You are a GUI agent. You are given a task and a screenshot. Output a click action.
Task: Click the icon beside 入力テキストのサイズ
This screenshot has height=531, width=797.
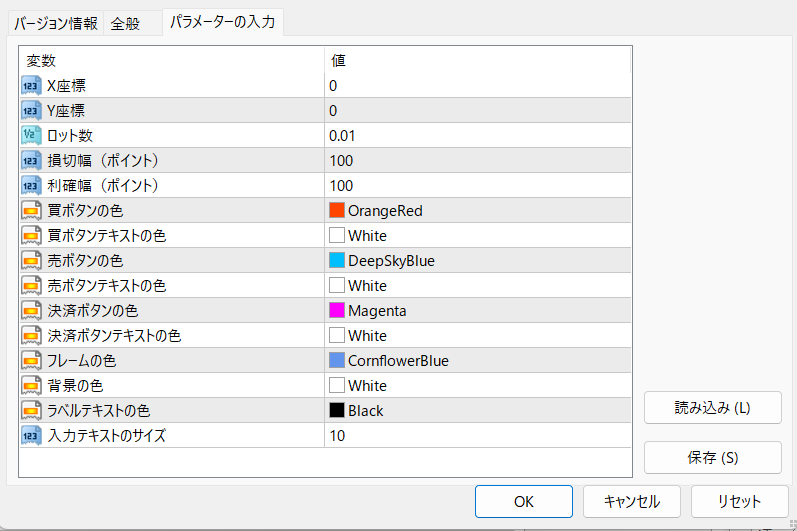pyautogui.click(x=30, y=436)
